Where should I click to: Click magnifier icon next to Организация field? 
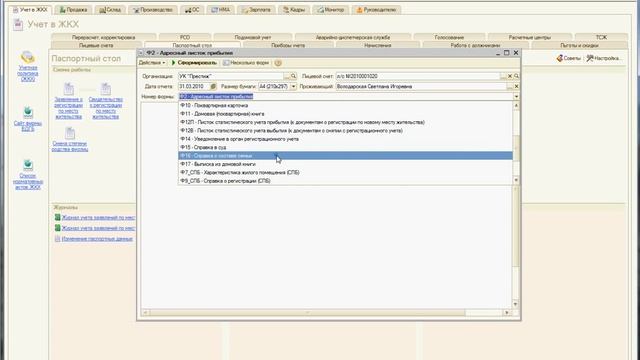coord(293,76)
